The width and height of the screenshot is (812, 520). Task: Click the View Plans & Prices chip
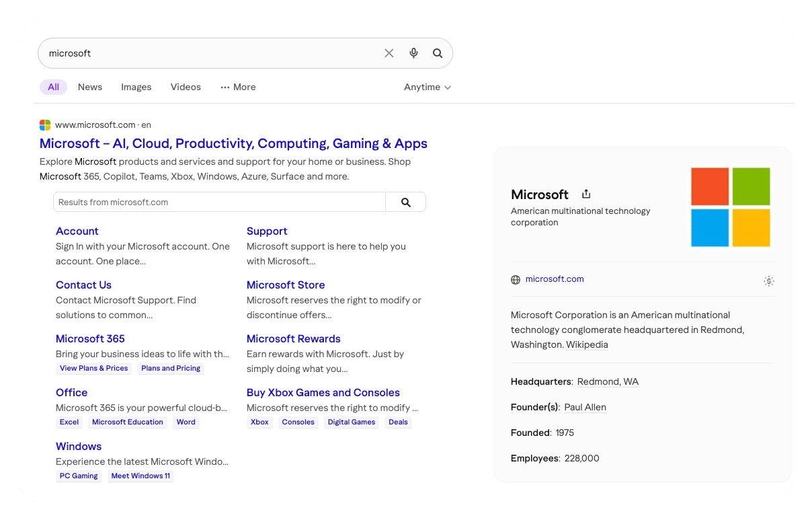pyautogui.click(x=94, y=368)
